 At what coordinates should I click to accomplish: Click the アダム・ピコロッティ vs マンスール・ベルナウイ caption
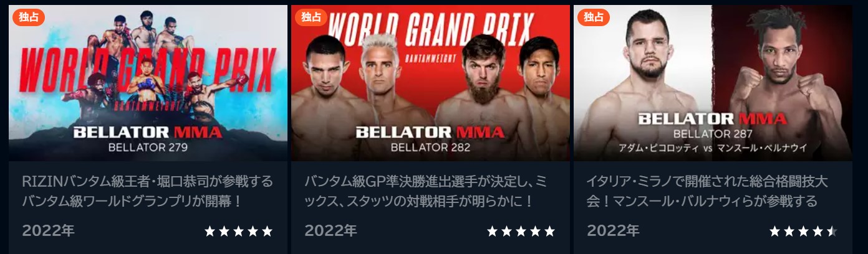click(713, 148)
